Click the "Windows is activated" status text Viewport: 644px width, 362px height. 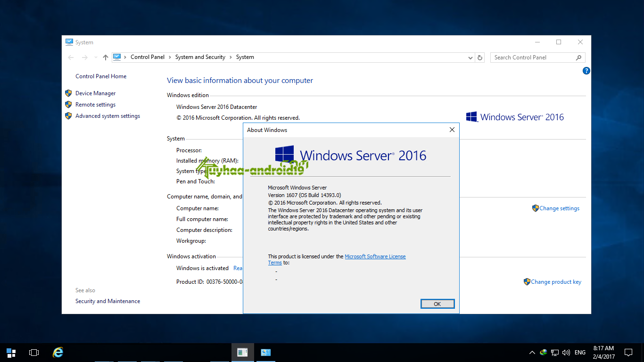[202, 268]
